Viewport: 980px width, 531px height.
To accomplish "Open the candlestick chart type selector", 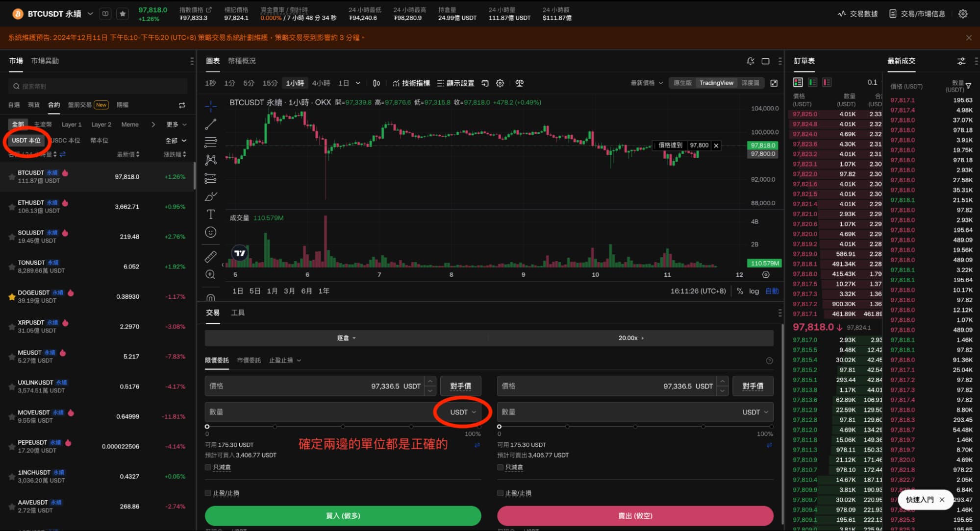I will [x=377, y=83].
